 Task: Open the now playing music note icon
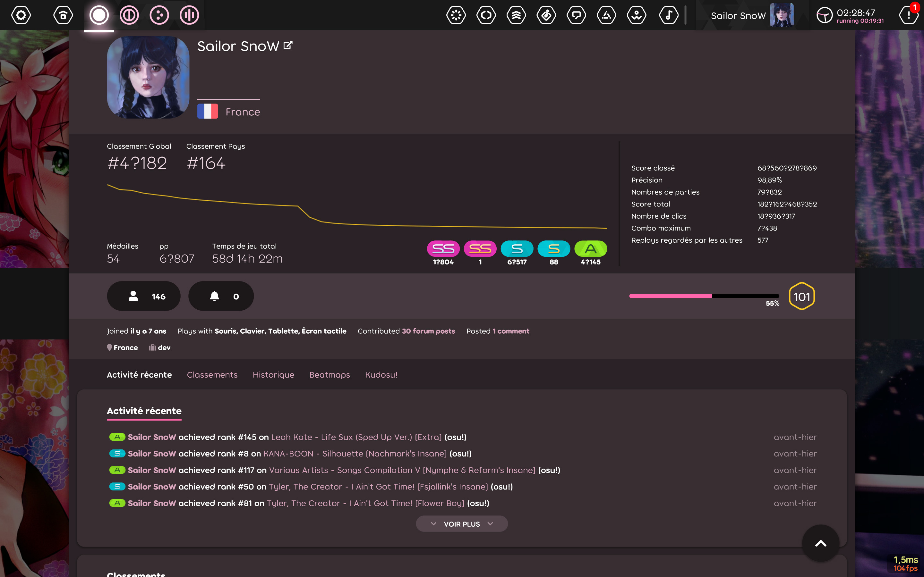[x=669, y=15]
